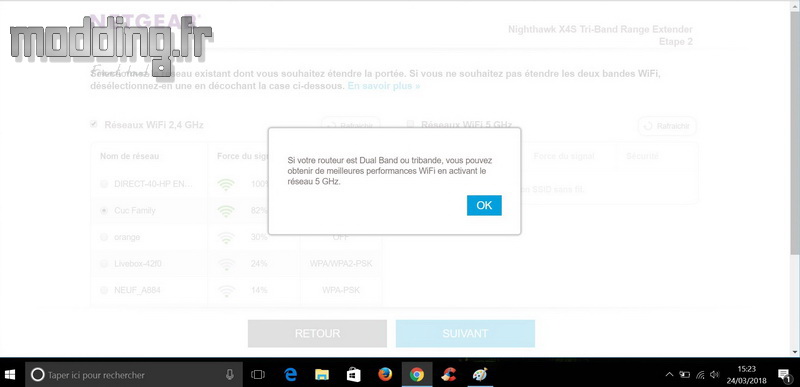This screenshot has width=800, height=387.
Task: Click the page scrollbar down arrow
Action: tap(795, 352)
